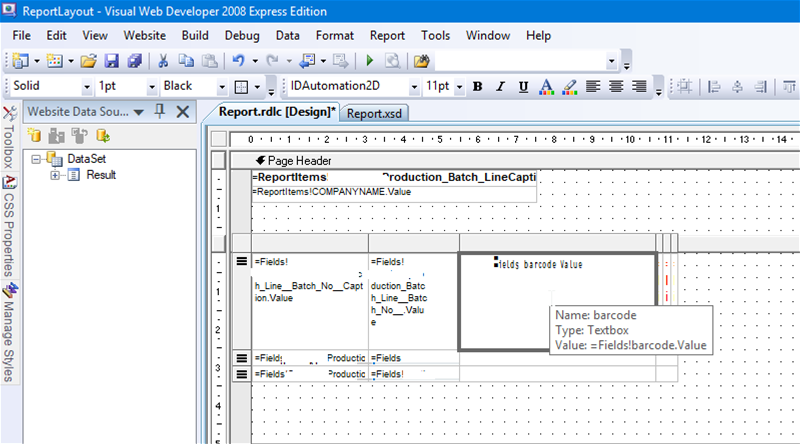Open the Manage Styles side tab

click(x=9, y=333)
